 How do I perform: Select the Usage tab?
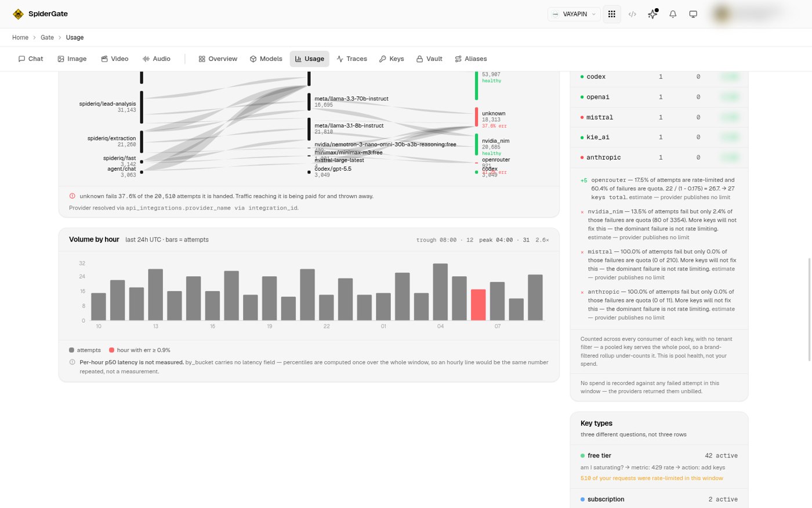click(x=310, y=59)
